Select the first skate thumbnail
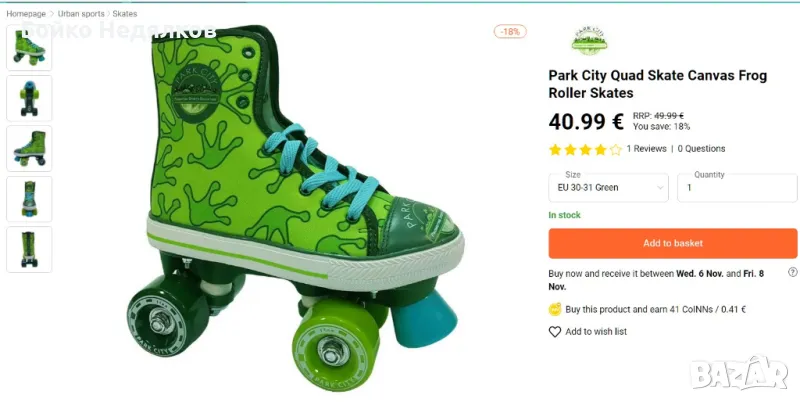Image resolution: width=800 pixels, height=402 pixels. click(29, 49)
